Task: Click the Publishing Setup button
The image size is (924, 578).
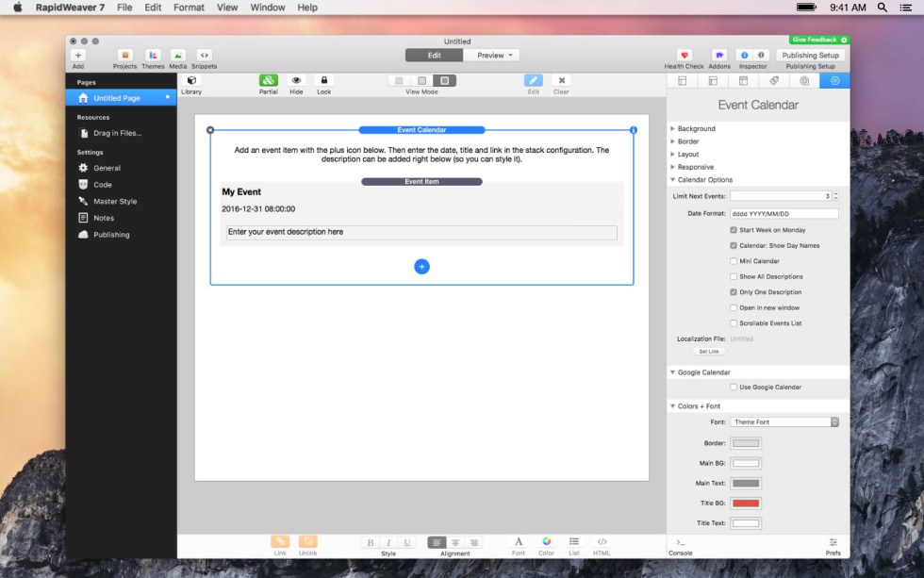Action: 810,56
